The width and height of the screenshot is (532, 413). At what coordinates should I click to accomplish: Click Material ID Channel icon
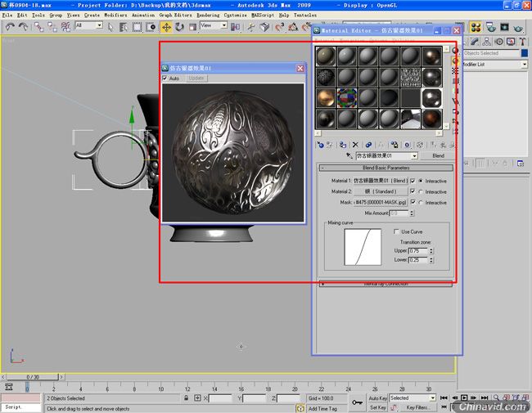point(407,145)
